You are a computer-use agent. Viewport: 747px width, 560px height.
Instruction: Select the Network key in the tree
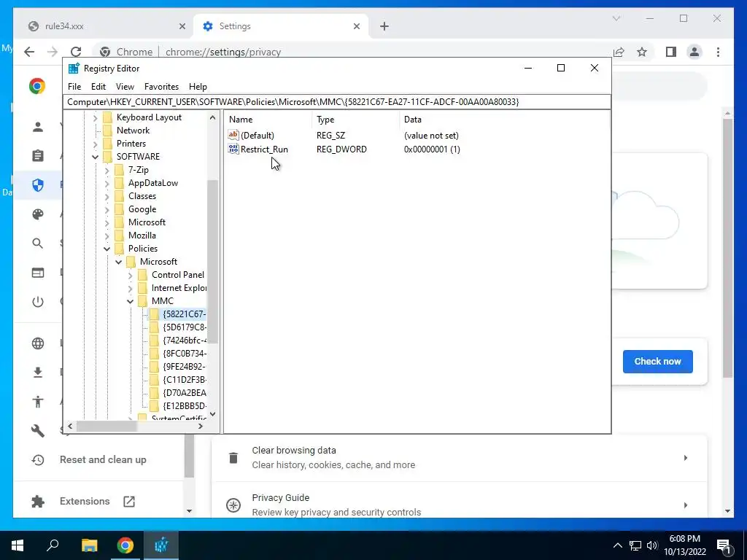[133, 131]
